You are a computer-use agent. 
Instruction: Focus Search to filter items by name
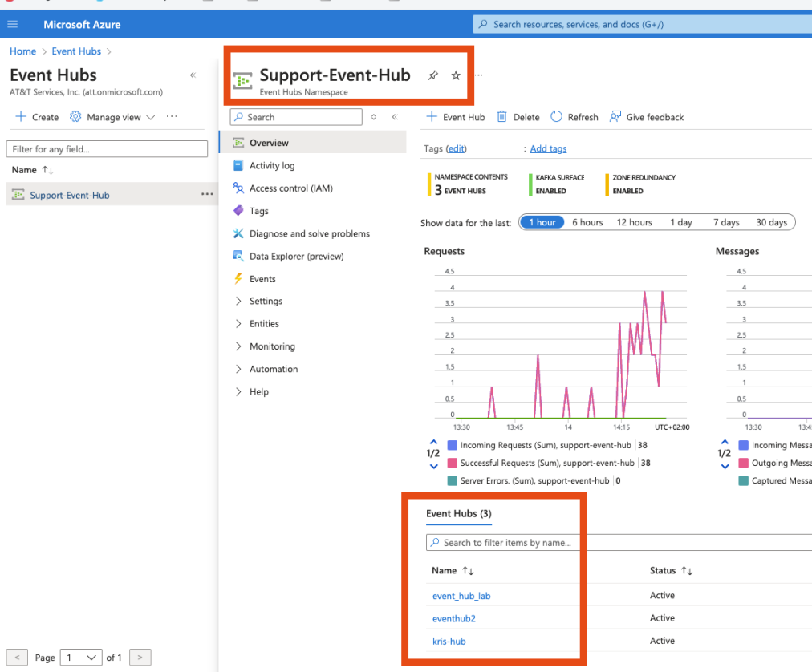pyautogui.click(x=619, y=543)
